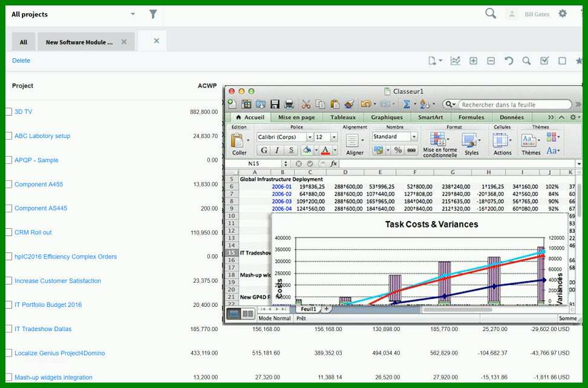
Task: Open the font size 12 dropdown
Action: [334, 137]
